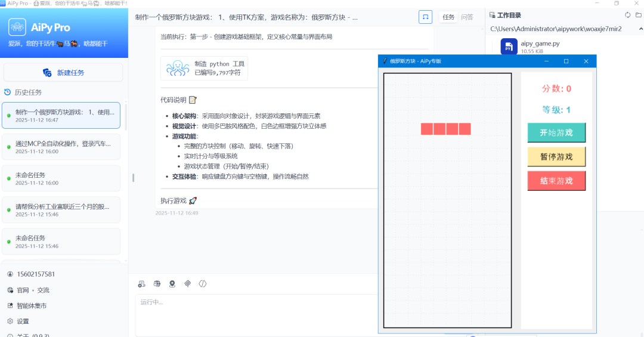Click the 新建任务 icon
This screenshot has width=644, height=337.
[47, 73]
